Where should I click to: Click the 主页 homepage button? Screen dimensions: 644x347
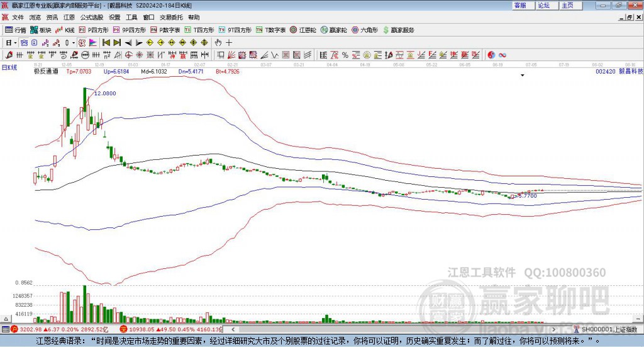571,5
